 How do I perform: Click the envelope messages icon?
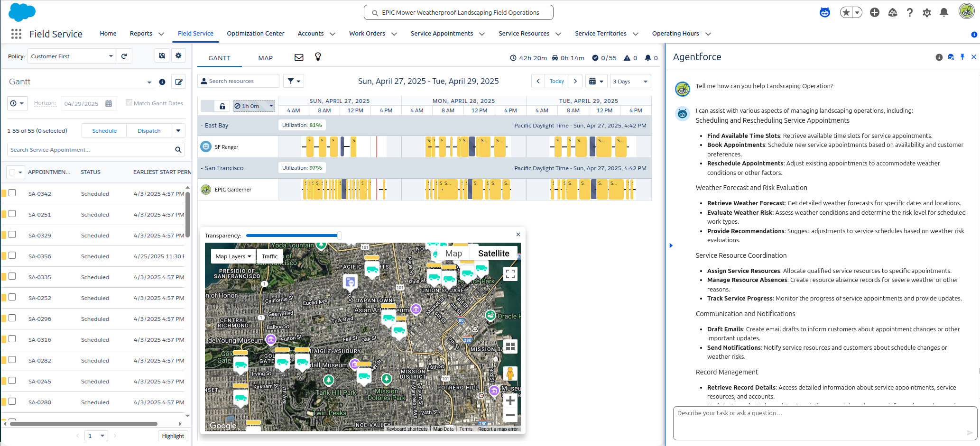(x=299, y=57)
